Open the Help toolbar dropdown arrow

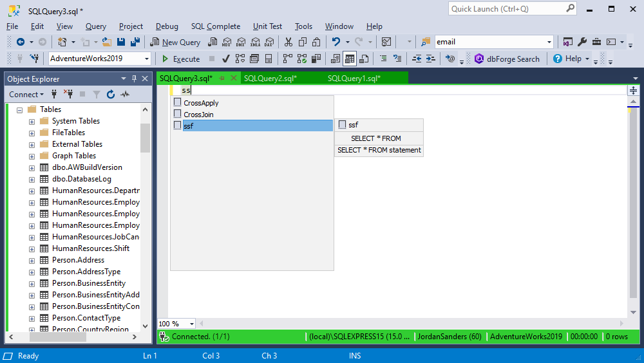pyautogui.click(x=587, y=59)
